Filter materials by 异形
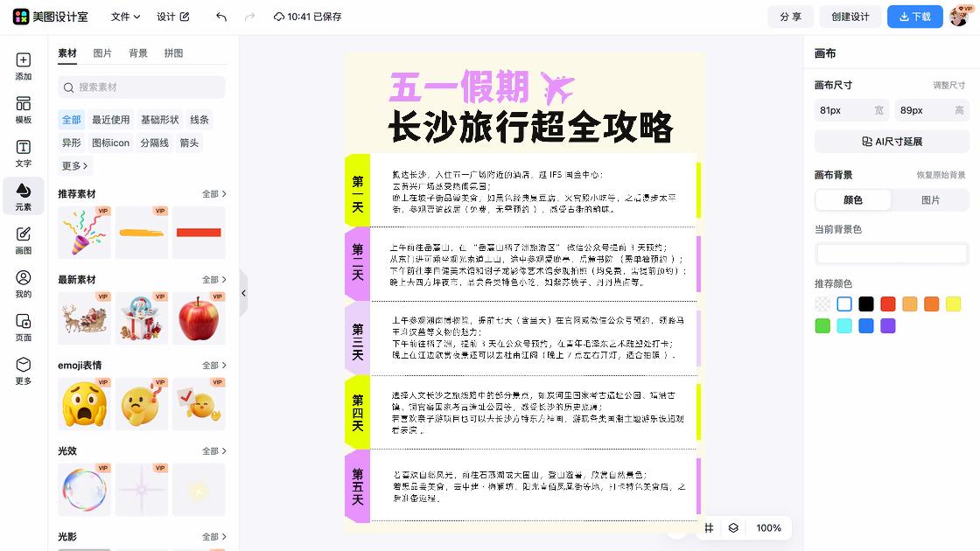Screen dimensions: 980x551 point(71,143)
